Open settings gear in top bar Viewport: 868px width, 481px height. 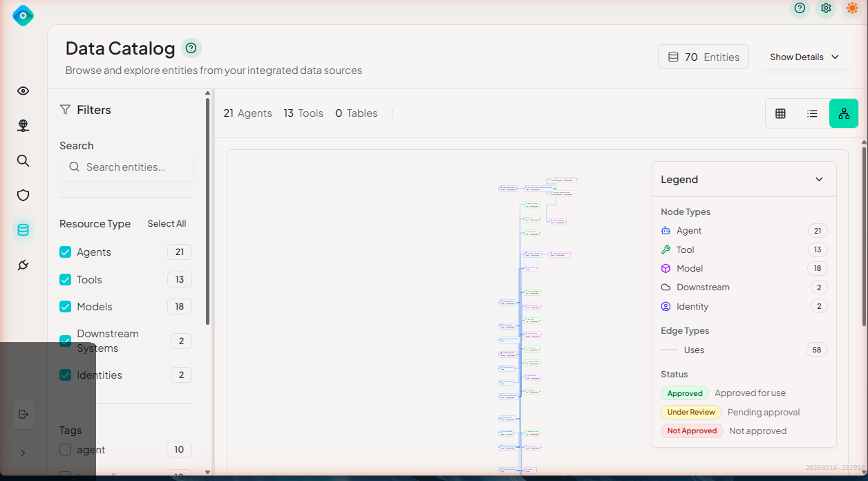[826, 8]
